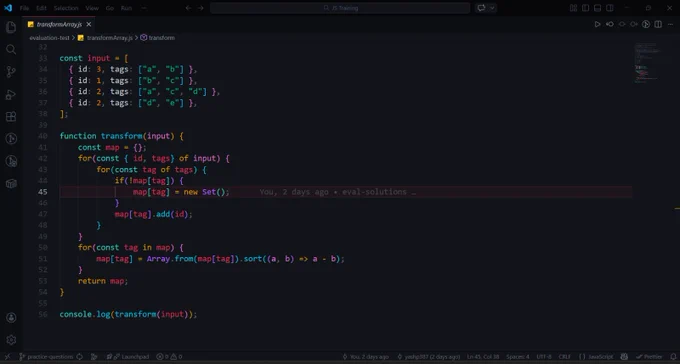Open the Extensions view
The image size is (680, 364).
click(11, 117)
